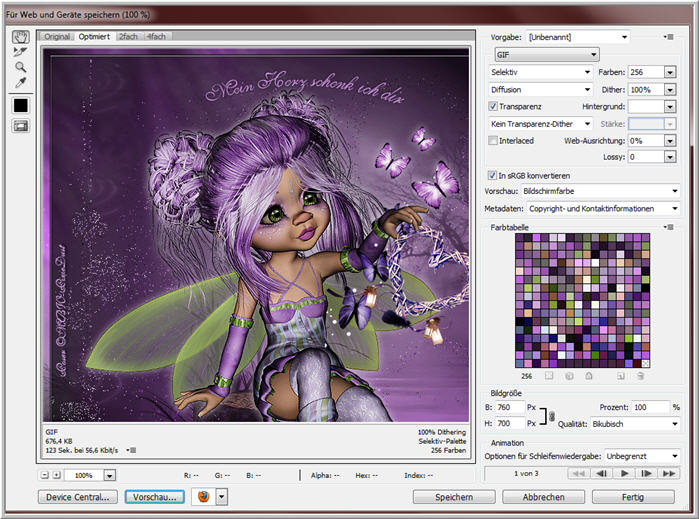Select the Hand tool
699x519 pixels.
21,37
